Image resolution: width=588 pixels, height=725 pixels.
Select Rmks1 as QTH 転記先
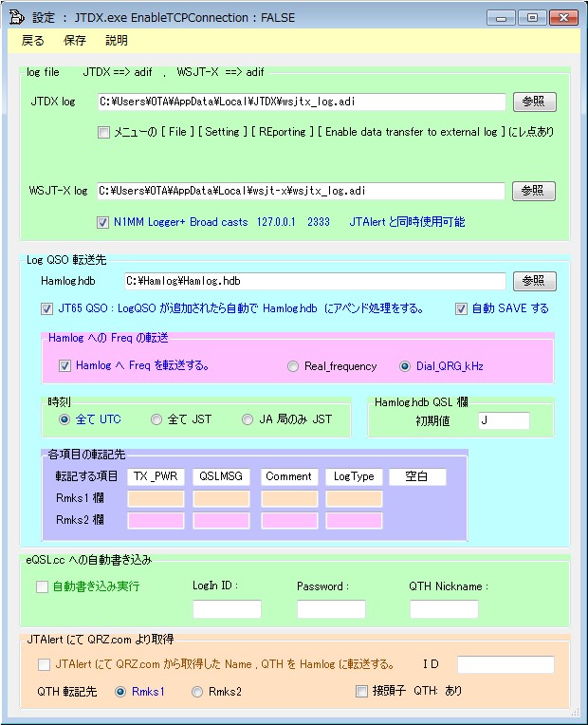pyautogui.click(x=120, y=692)
